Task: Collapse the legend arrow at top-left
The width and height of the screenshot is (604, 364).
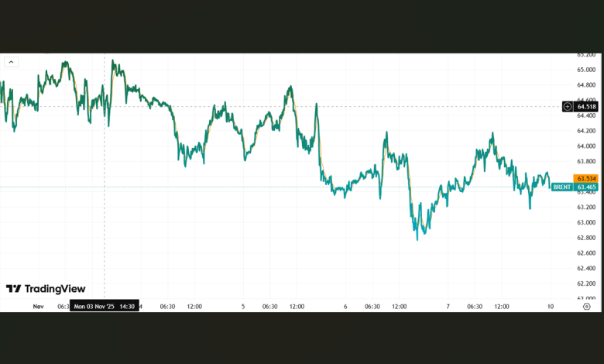Action: (11, 61)
